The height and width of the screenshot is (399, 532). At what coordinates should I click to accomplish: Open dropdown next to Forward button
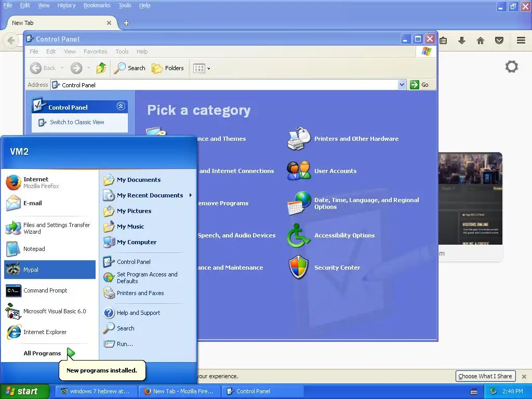point(88,68)
